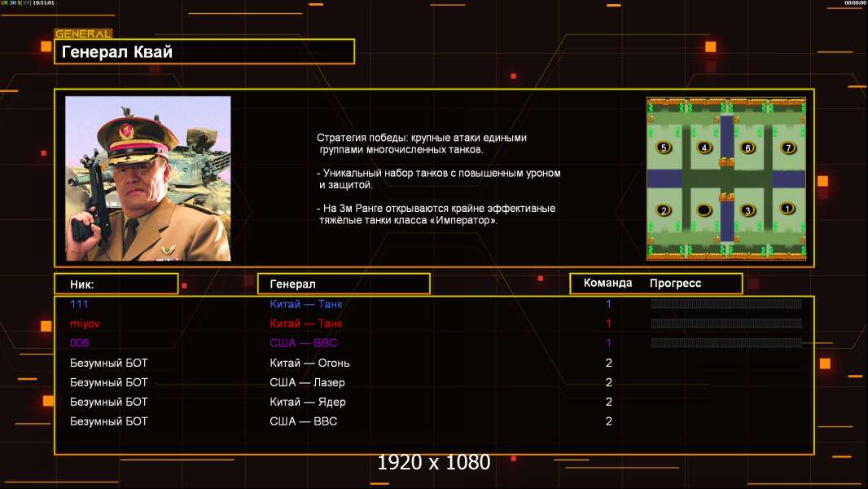The height and width of the screenshot is (489, 868).
Task: Click the 'тяжёлые танки класса «Император»' line
Action: point(409,220)
